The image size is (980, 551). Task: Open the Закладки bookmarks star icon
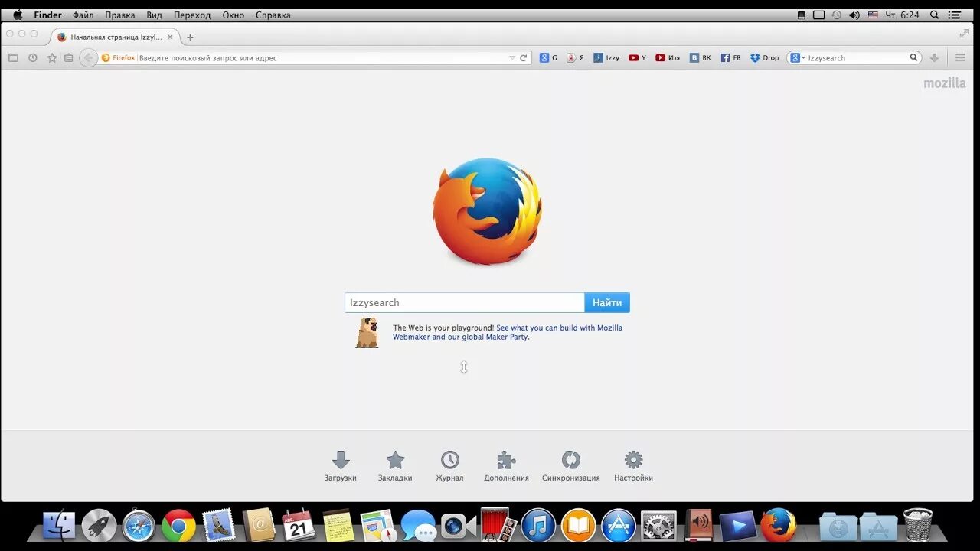click(395, 460)
